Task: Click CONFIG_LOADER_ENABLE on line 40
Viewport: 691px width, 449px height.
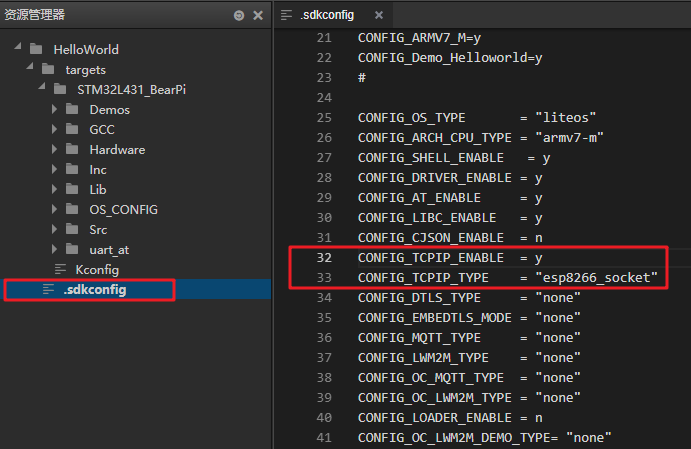Action: coord(435,418)
